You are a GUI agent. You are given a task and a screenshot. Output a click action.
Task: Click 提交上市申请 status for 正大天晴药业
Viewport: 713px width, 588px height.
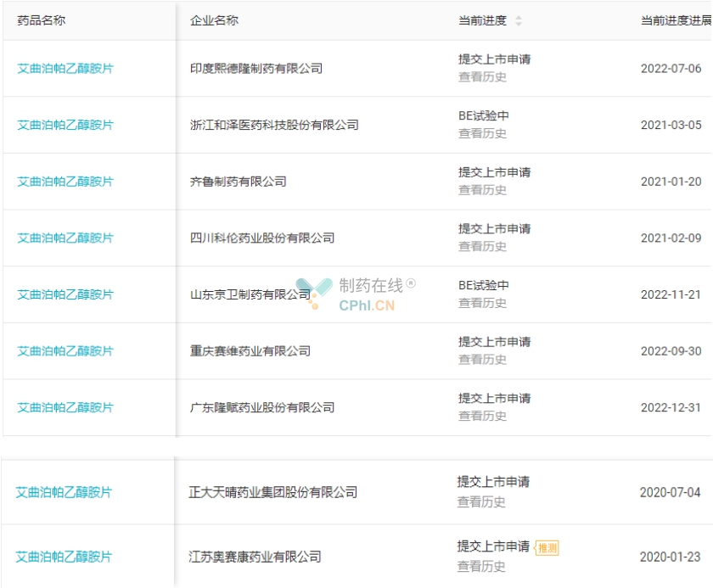493,482
